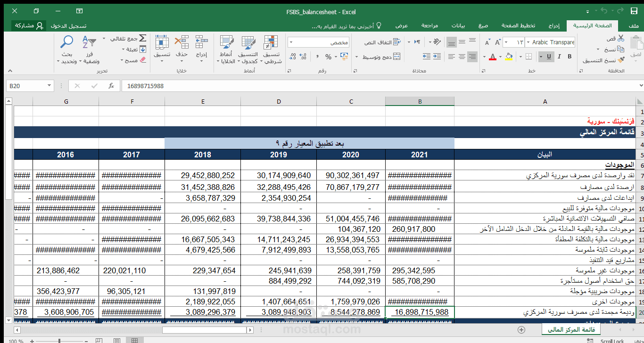The height and width of the screenshot is (343, 644).
Task: Open File tab (ملف)
Action: (634, 25)
